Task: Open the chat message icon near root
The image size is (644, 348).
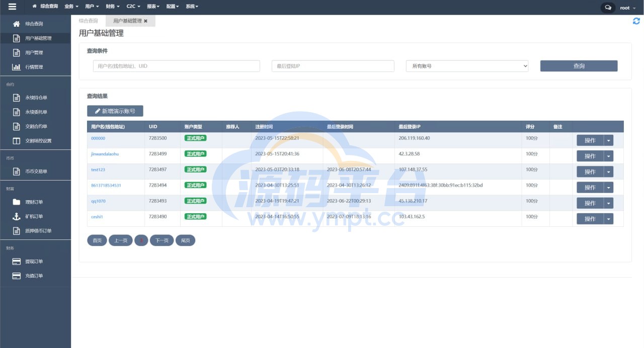Action: coord(608,8)
